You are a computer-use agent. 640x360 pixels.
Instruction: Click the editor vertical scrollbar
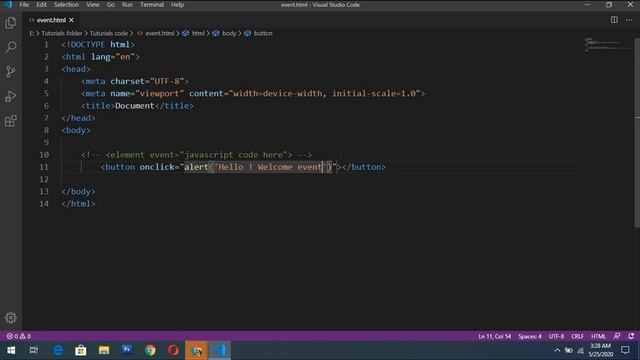[x=637, y=133]
